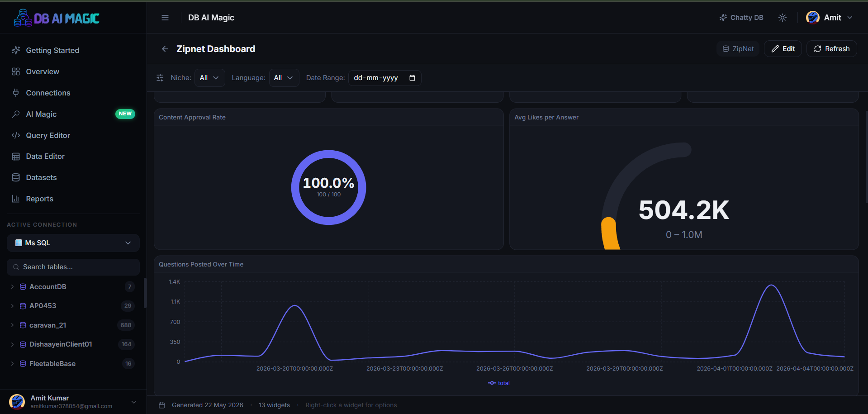
Task: Expand the DishaayeinClient01 database
Action: (12, 344)
